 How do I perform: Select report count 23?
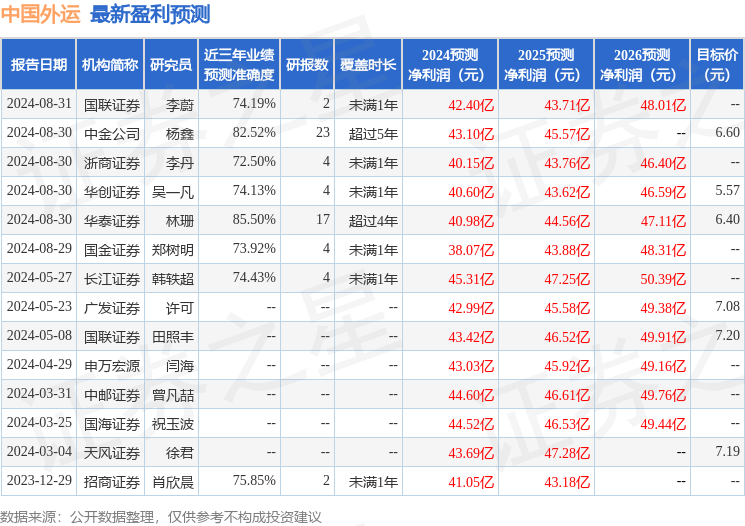(x=323, y=133)
